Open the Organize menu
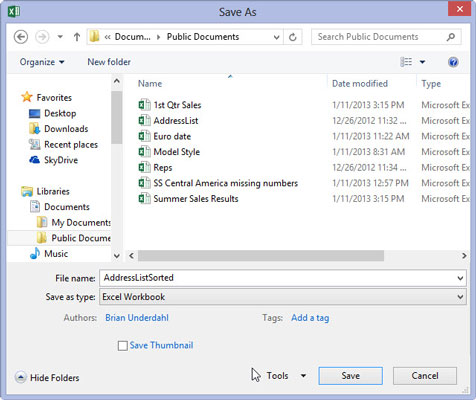Viewport: 476px width, 400px height. (42, 62)
